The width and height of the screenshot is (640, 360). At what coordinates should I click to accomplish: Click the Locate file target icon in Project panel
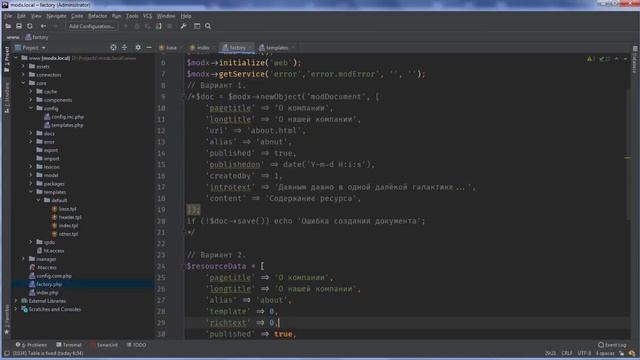pos(113,47)
